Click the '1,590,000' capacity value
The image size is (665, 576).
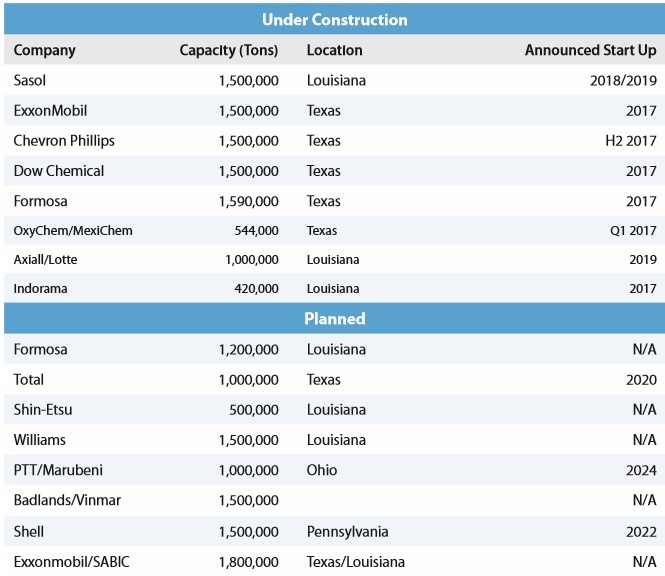[x=249, y=201]
